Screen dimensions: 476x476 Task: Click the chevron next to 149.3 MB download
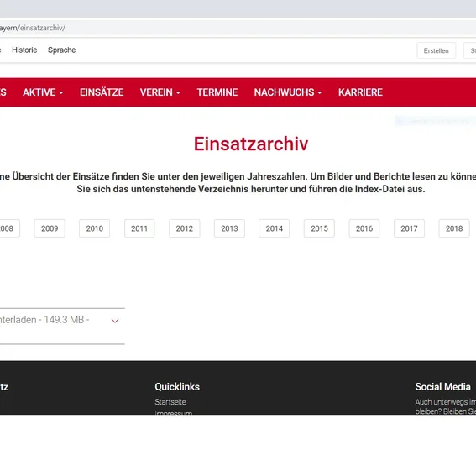pos(115,321)
